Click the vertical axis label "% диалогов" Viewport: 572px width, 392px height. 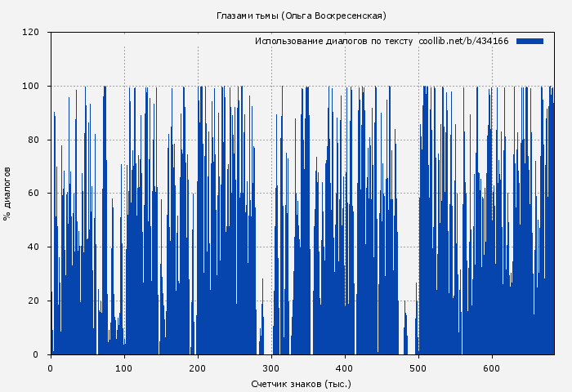7,194
